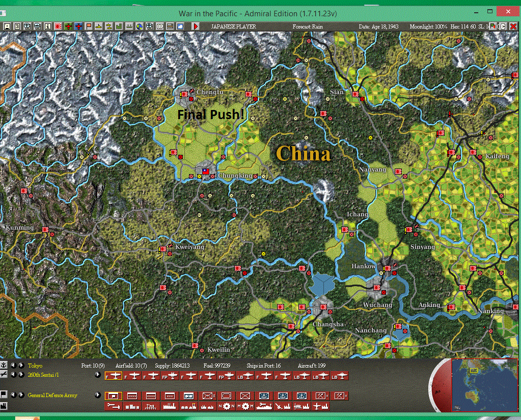Image resolution: width=521 pixels, height=420 pixels.
Task: Go to next ground unit after General Defence Army
Action: tap(21, 395)
